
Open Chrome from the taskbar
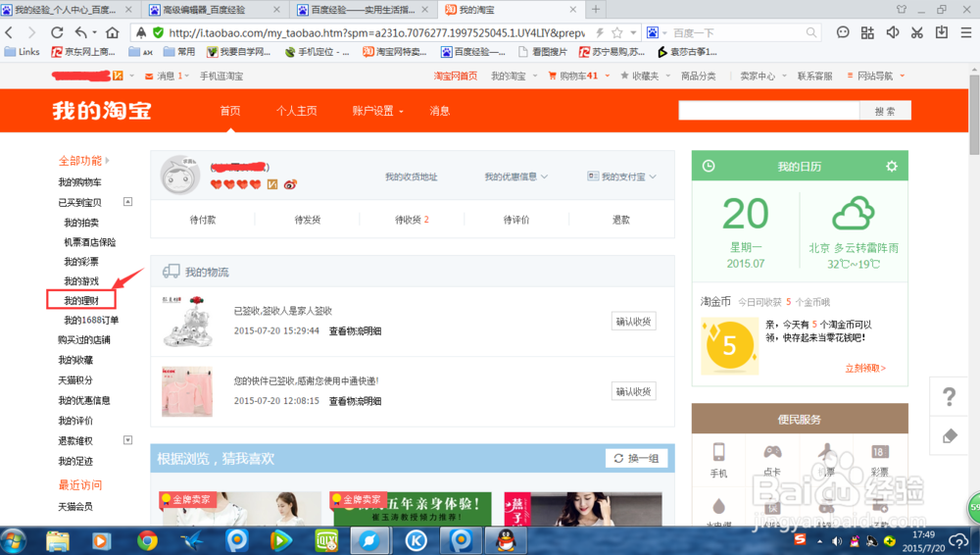click(147, 540)
